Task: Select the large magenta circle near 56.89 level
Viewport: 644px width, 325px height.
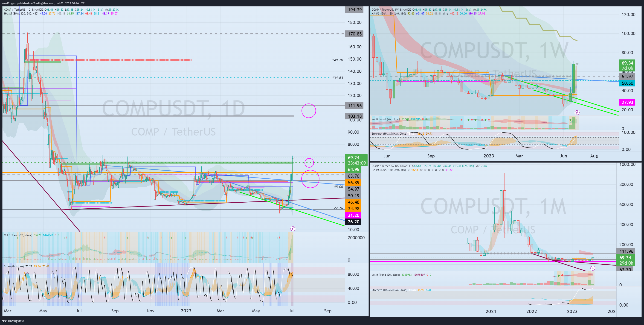Action: 310,179
